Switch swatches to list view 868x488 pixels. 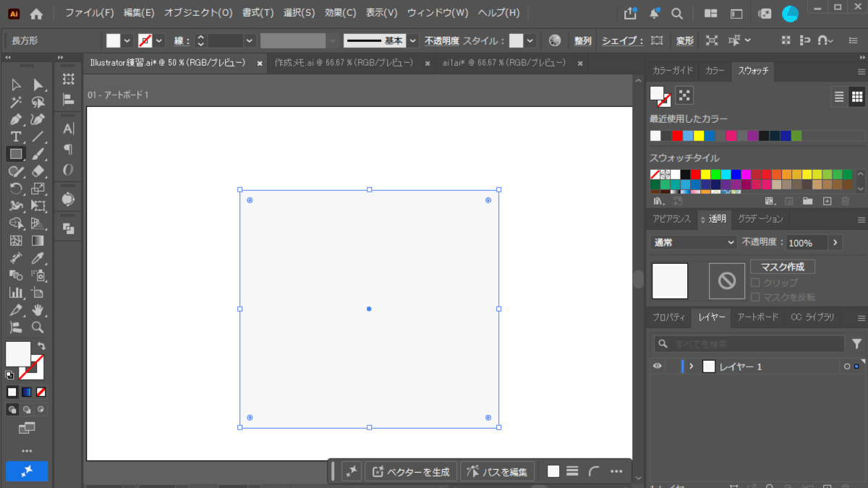point(839,96)
